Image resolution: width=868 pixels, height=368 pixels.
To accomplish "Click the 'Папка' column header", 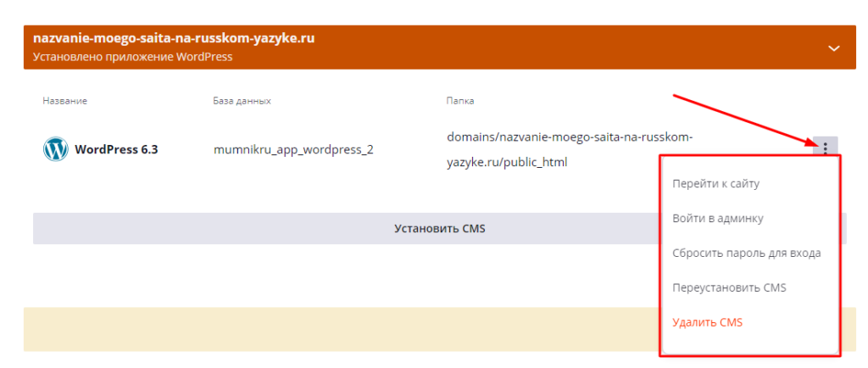I will 460,101.
